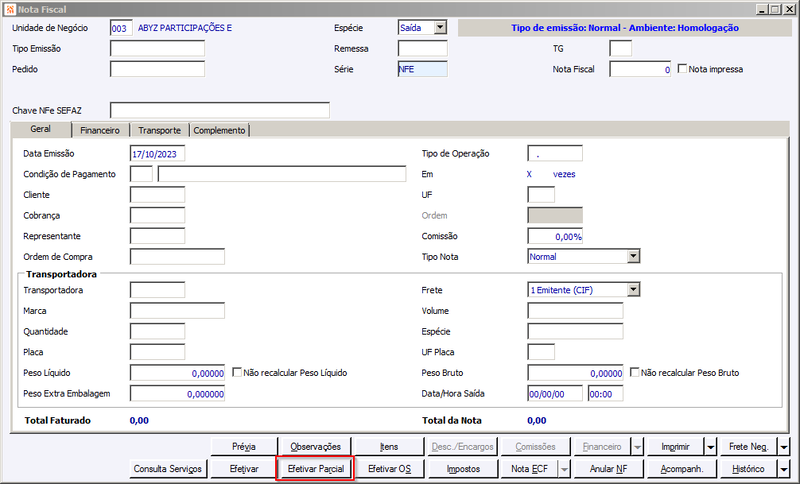The width and height of the screenshot is (800, 484).
Task: Click the UF Placa input field
Action: pos(541,352)
